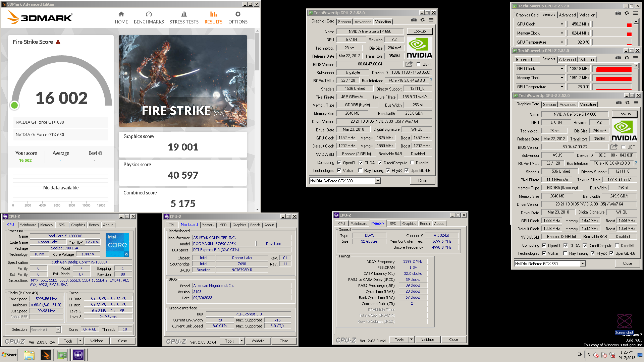
Task: Toggle the Vulkan checkbox in the Gigabyte GPU-Z window
Action: [339, 170]
